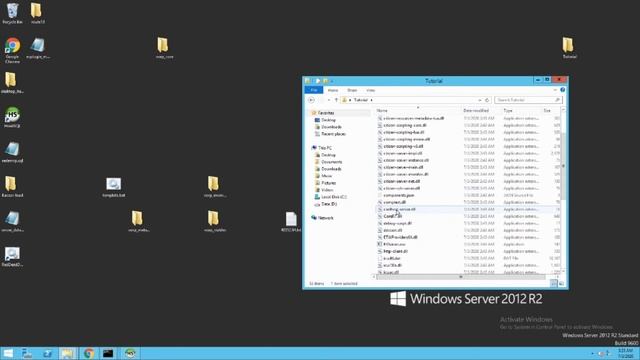This screenshot has width=640, height=360.
Task: Select CoreRT.dll file
Action: 392,216
